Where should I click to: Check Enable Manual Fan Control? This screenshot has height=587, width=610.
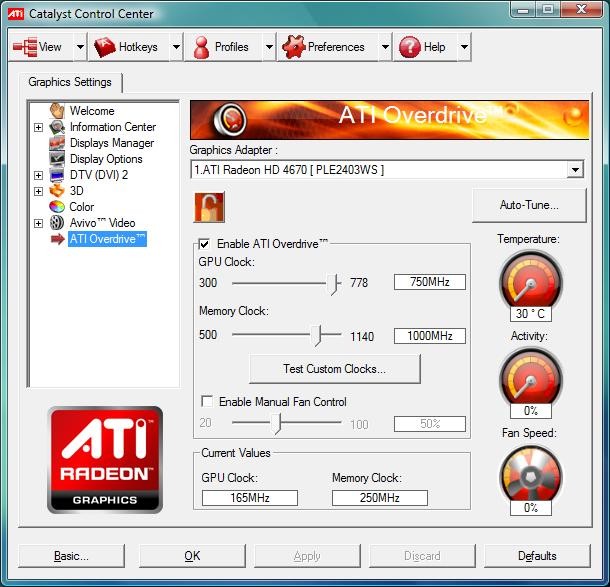(x=207, y=401)
